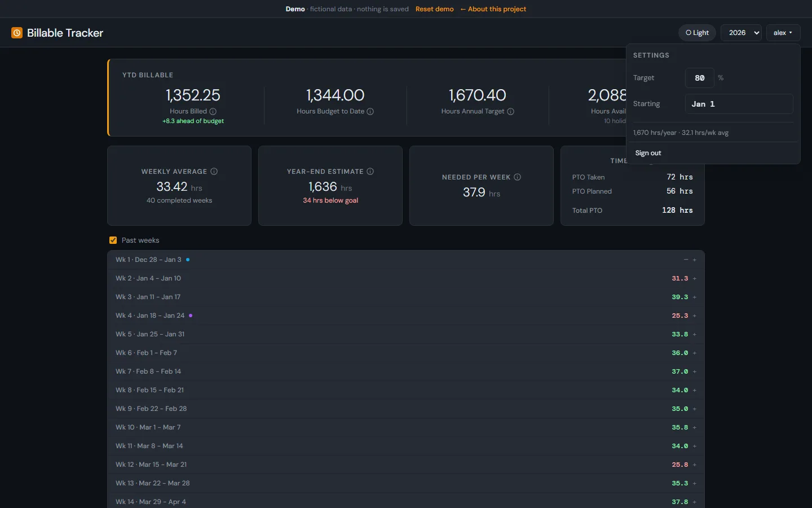The image size is (812, 508).
Task: Expand the Wk 6 row plus icon
Action: tap(695, 353)
